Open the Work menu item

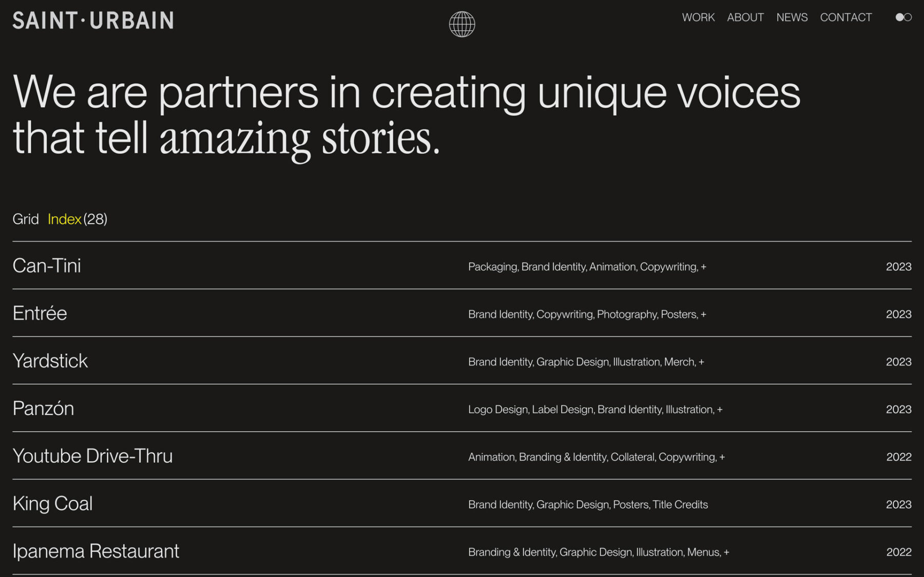point(698,17)
